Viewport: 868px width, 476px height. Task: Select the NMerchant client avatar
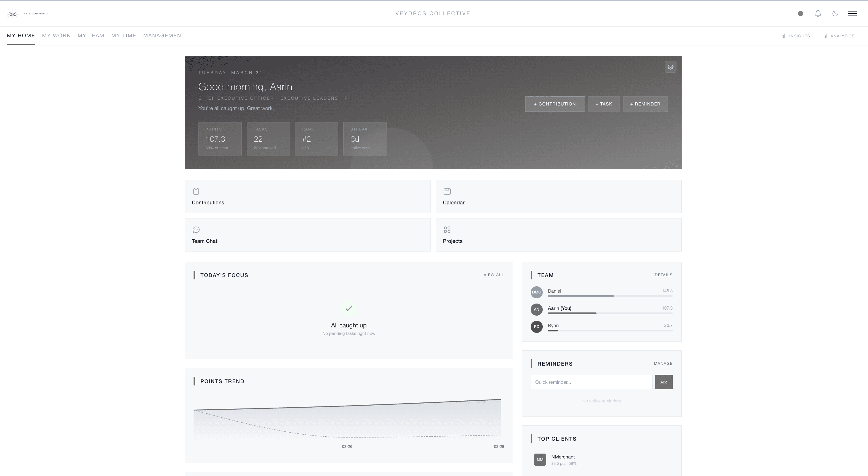point(540,459)
